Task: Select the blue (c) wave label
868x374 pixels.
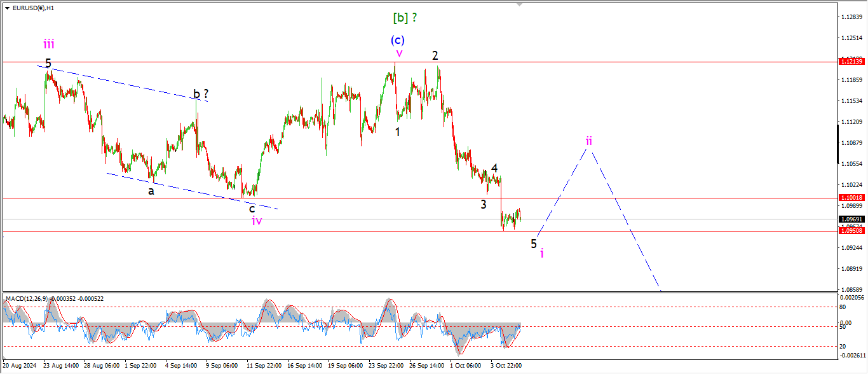Action: [x=398, y=40]
